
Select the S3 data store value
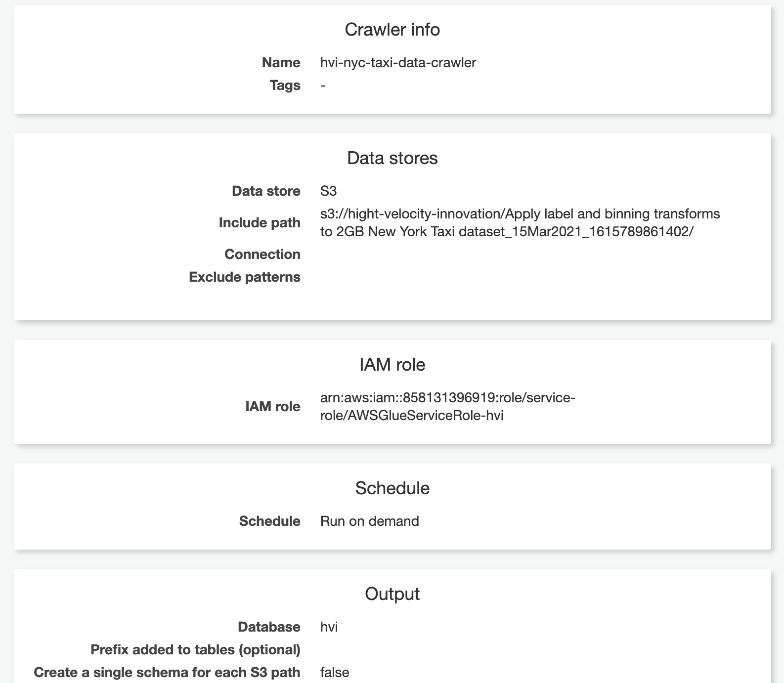pyautogui.click(x=328, y=191)
